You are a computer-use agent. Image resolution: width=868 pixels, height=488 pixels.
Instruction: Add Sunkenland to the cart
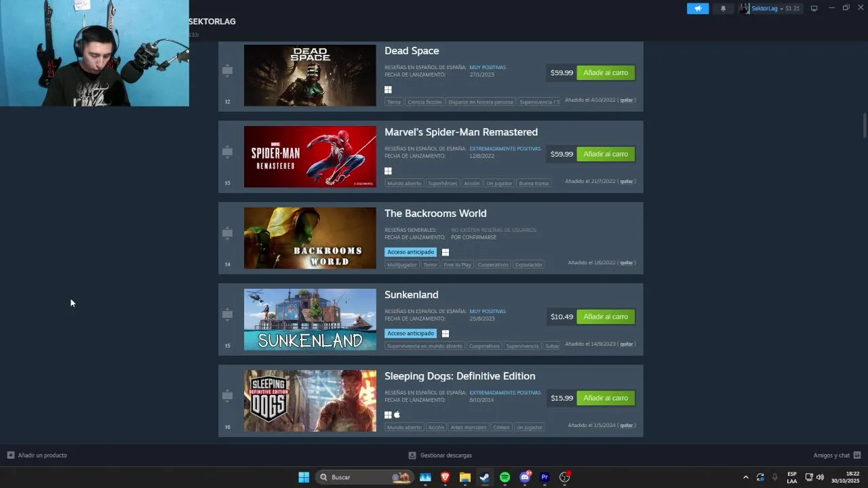pyautogui.click(x=606, y=317)
